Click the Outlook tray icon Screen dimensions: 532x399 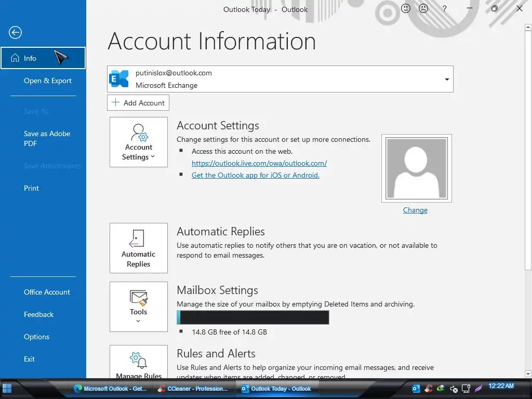tap(416, 389)
